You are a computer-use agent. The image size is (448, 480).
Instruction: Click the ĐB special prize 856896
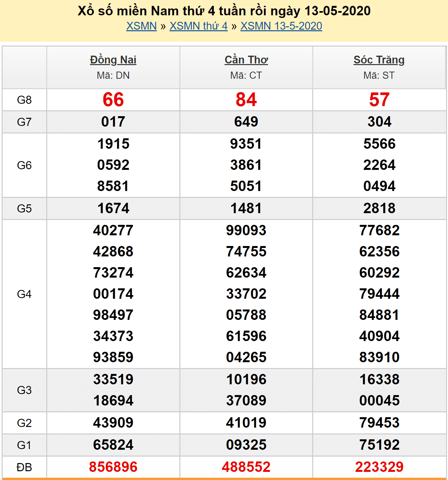click(x=113, y=467)
